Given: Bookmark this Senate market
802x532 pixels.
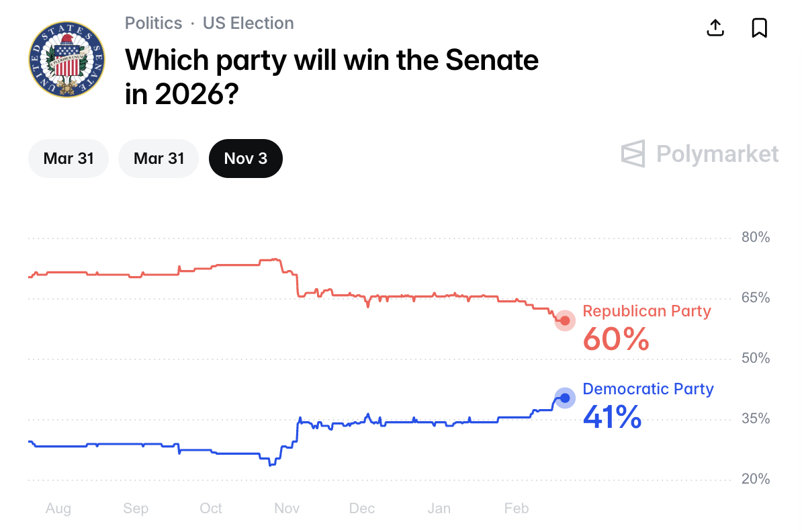Looking at the screenshot, I should [759, 28].
